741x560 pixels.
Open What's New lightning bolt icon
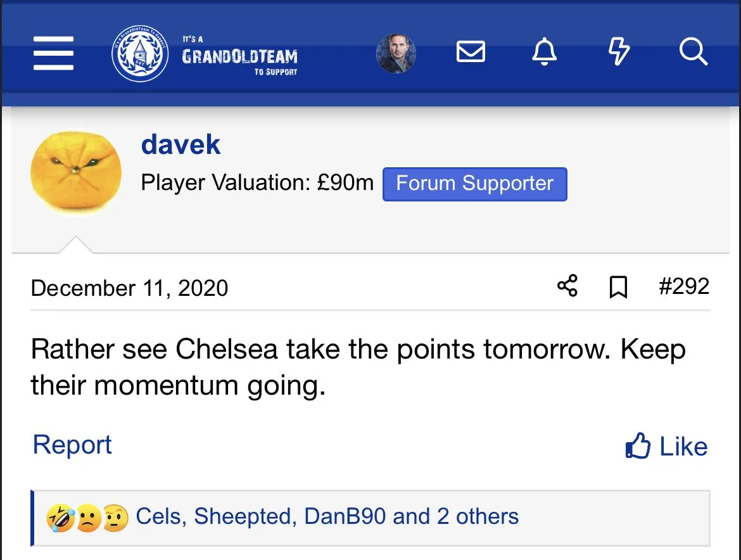619,52
